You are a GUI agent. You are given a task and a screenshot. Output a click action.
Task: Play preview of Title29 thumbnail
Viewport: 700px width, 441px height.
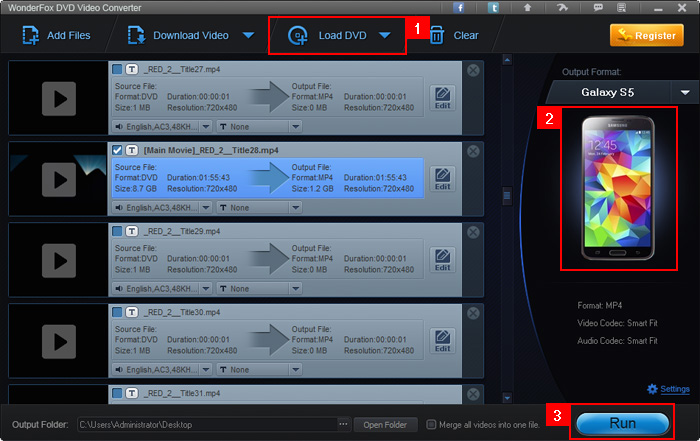pyautogui.click(x=59, y=261)
